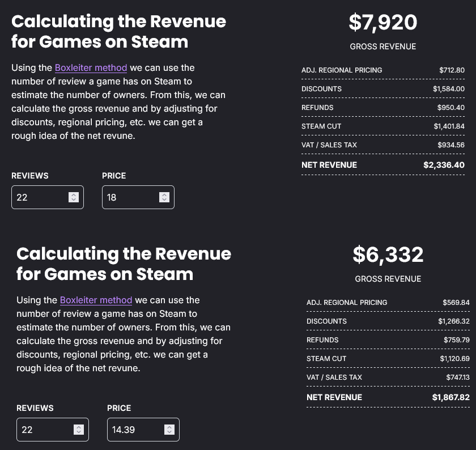Click the VAT / SALES TAX label beside $747.13
The height and width of the screenshot is (450, 476).
pyautogui.click(x=334, y=377)
